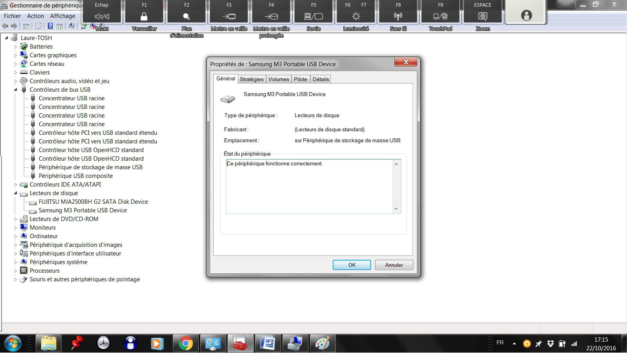Close the Samsung M3 properties dialog
Viewport: 627px width, 364px height.
[x=406, y=62]
